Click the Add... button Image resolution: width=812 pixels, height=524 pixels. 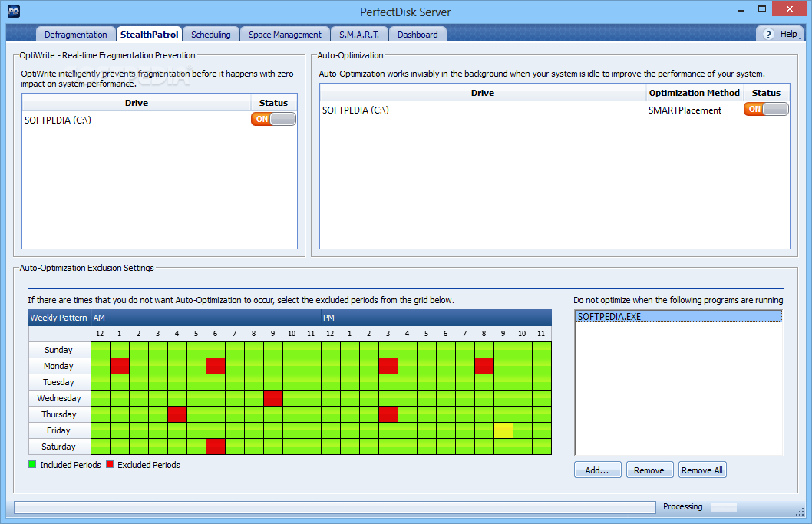pos(597,470)
